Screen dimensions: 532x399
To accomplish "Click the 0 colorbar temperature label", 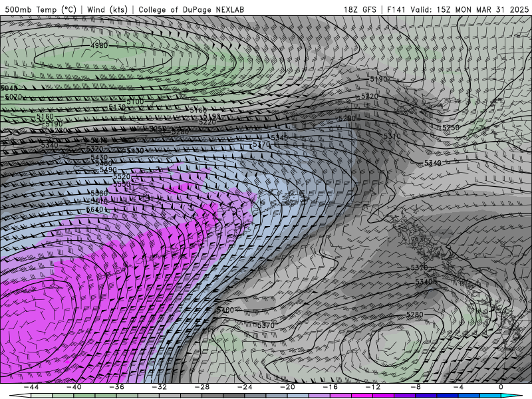I will click(x=501, y=387).
